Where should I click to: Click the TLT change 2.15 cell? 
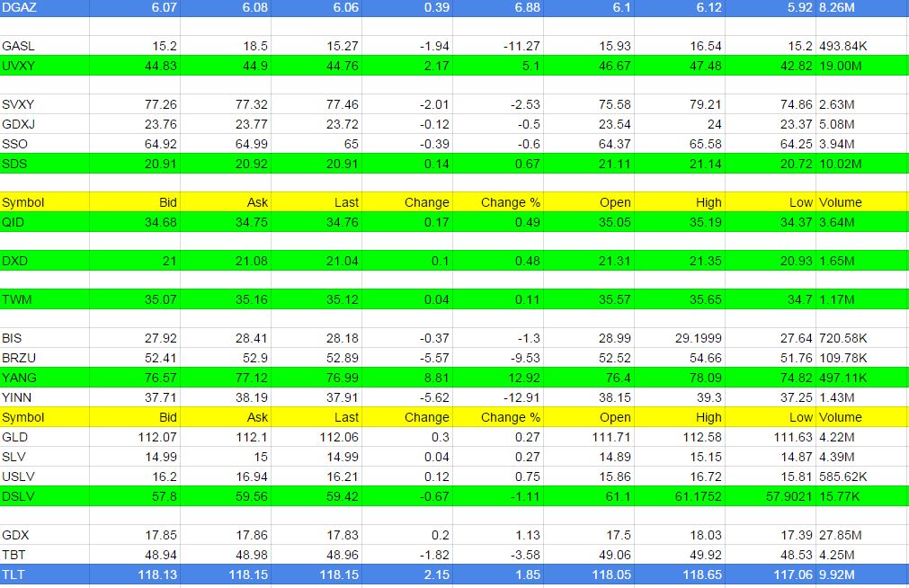(x=407, y=575)
